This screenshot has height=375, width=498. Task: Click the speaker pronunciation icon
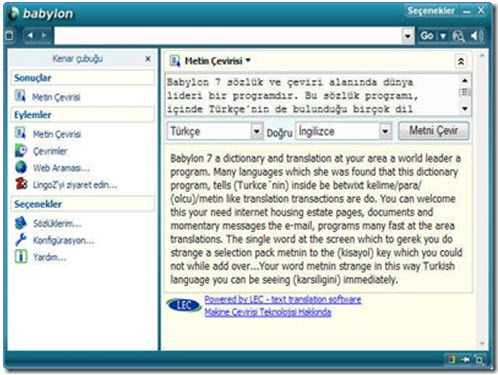pyautogui.click(x=477, y=35)
